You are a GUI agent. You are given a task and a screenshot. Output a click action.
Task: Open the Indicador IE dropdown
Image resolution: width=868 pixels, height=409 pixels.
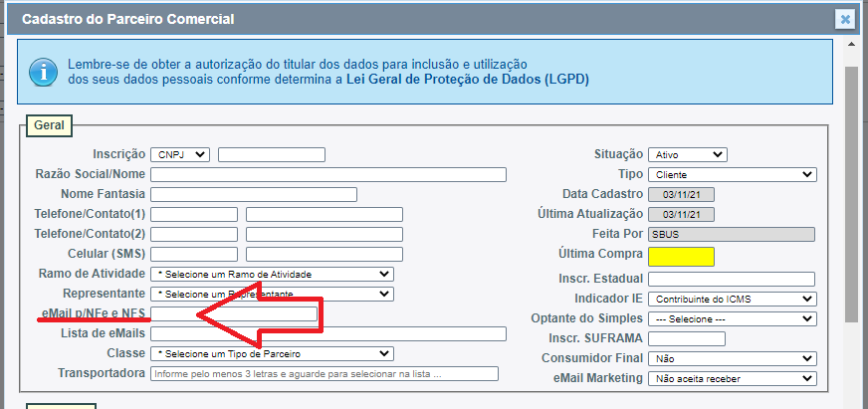732,299
